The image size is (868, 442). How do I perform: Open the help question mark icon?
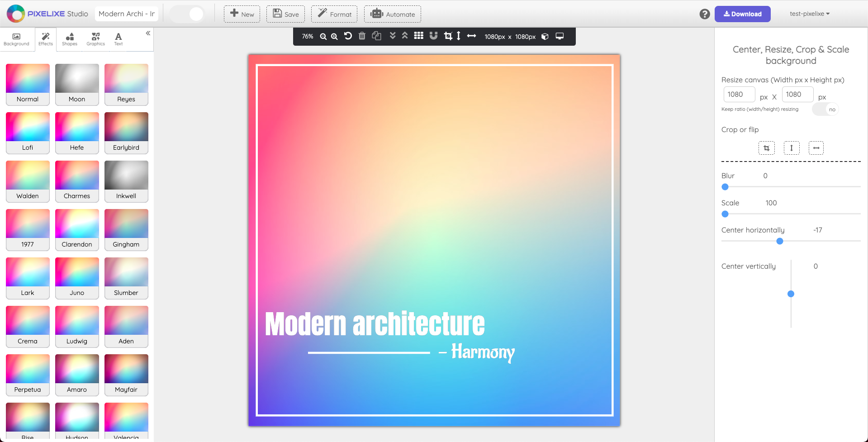[704, 14]
